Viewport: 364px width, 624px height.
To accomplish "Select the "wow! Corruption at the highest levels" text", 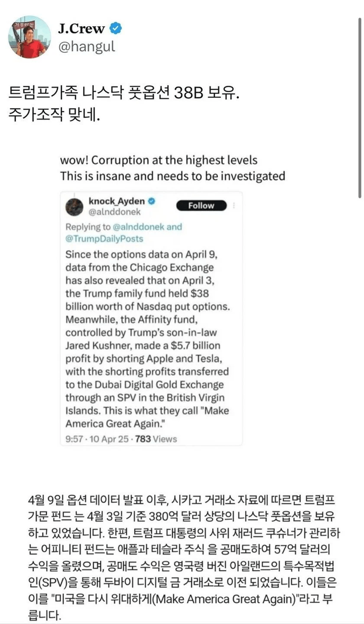I will click(159, 160).
